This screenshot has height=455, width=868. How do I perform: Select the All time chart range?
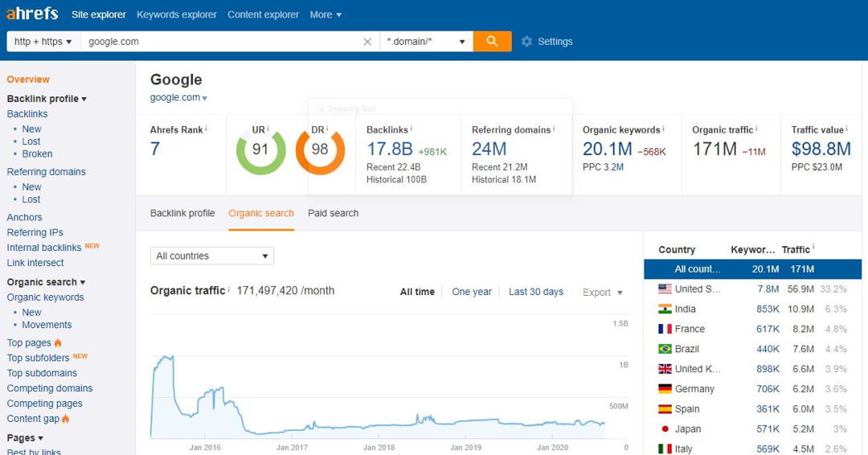[417, 292]
